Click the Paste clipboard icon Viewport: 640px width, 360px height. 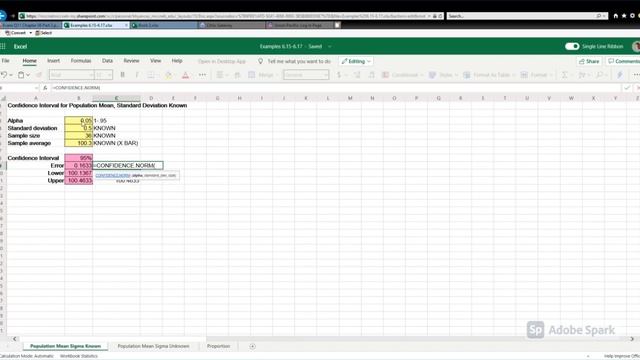tap(21, 75)
